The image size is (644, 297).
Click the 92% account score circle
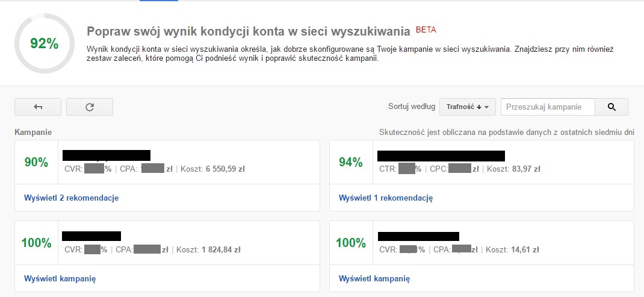coord(45,43)
